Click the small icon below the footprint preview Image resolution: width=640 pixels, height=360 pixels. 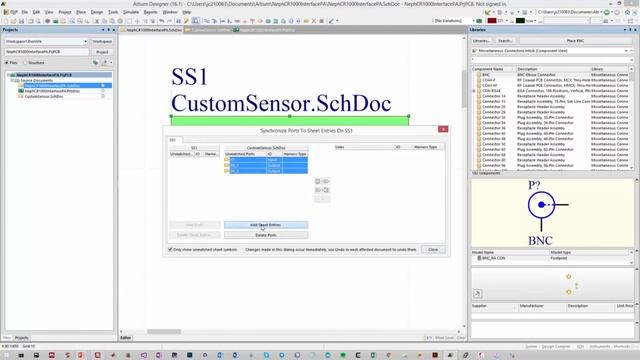pyautogui.click(x=478, y=293)
